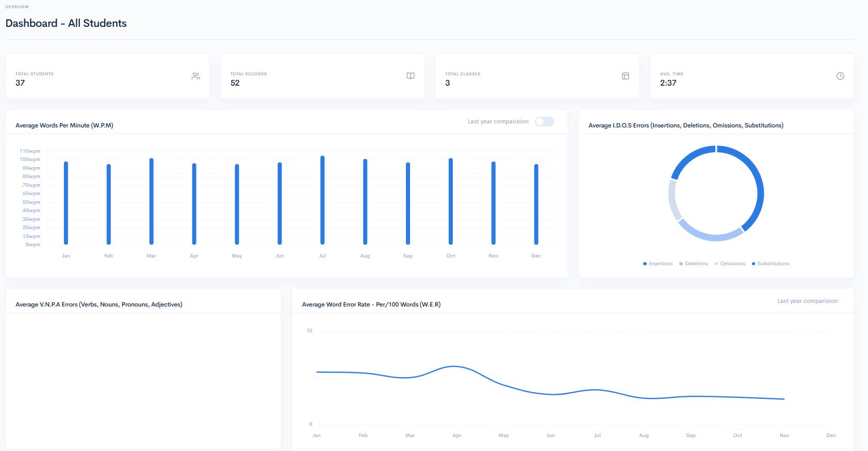Click the Feb bar in W.P.M chart
Image resolution: width=868 pixels, height=451 pixels.
(x=109, y=204)
